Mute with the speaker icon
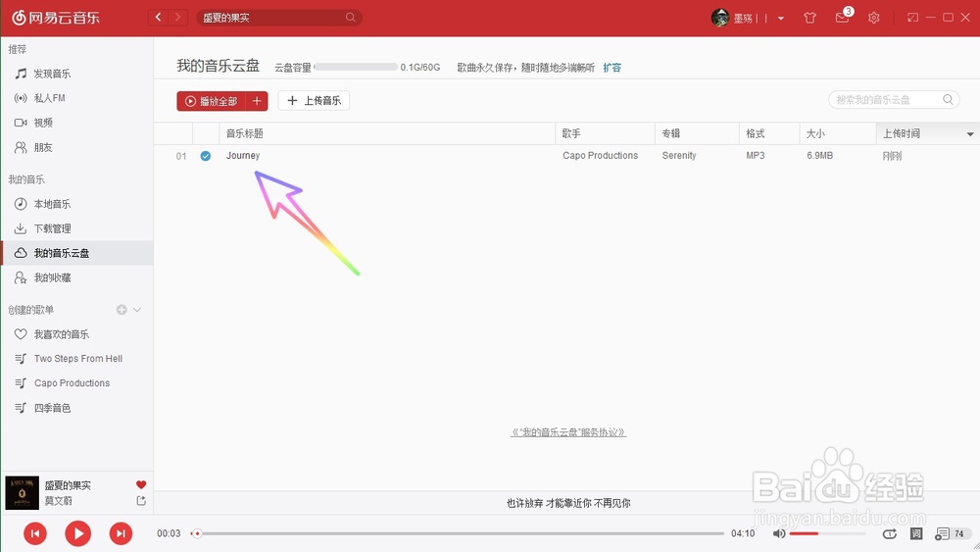Image resolution: width=980 pixels, height=552 pixels. coord(779,534)
